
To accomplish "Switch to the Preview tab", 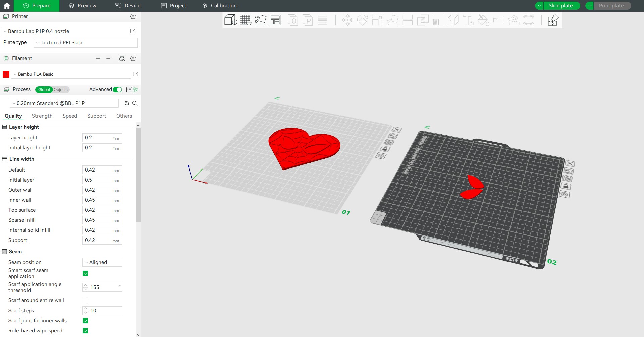I will click(82, 6).
